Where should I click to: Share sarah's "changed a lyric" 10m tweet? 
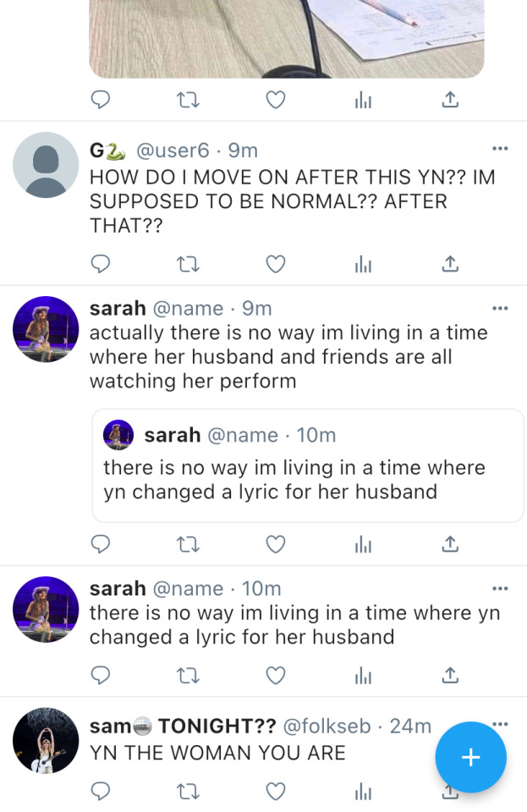click(x=451, y=674)
